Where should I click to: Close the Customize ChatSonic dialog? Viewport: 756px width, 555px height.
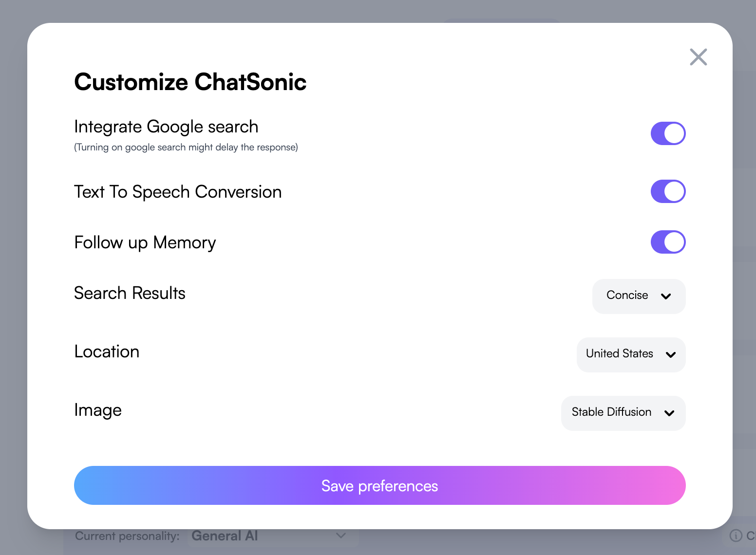tap(698, 57)
